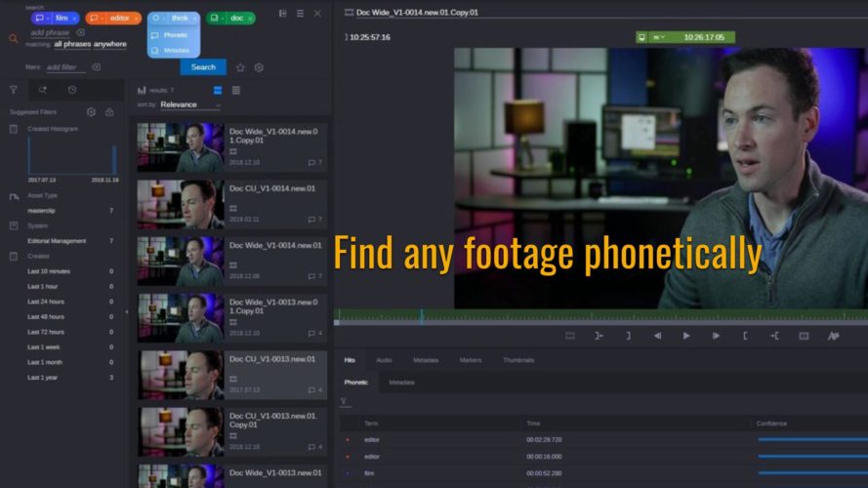Remove the 'film' search phrase pill
The height and width of the screenshot is (488, 868).
(x=74, y=19)
